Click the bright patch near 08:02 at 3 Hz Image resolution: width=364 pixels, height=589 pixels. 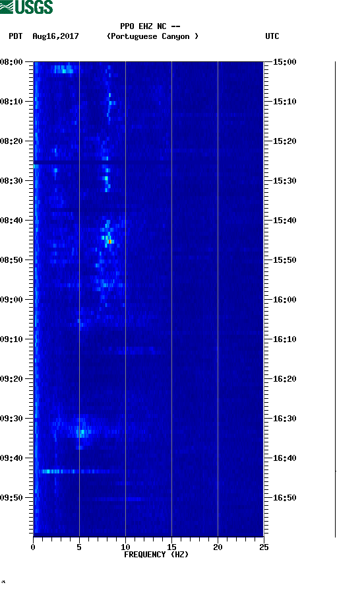tap(64, 69)
